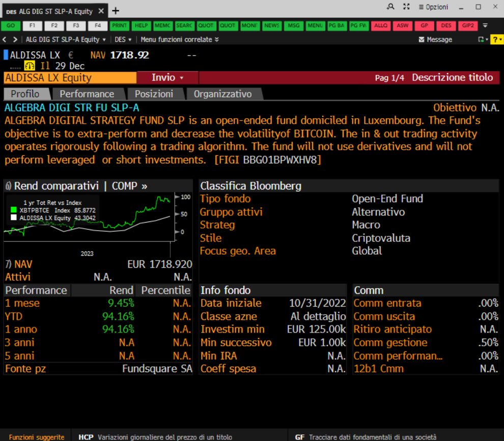Click the red ASW shortcut key
The height and width of the screenshot is (441, 504).
(x=402, y=25)
